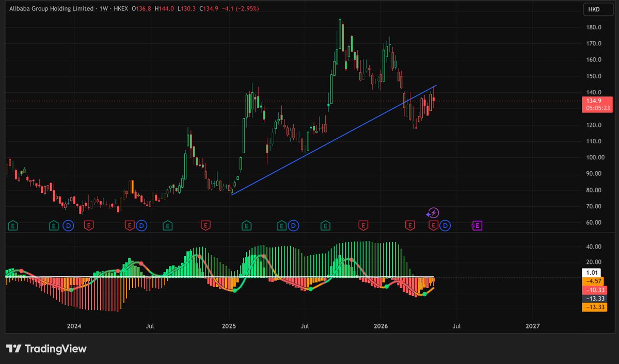Click the TradingView logo
619x364 pixels.
46,349
